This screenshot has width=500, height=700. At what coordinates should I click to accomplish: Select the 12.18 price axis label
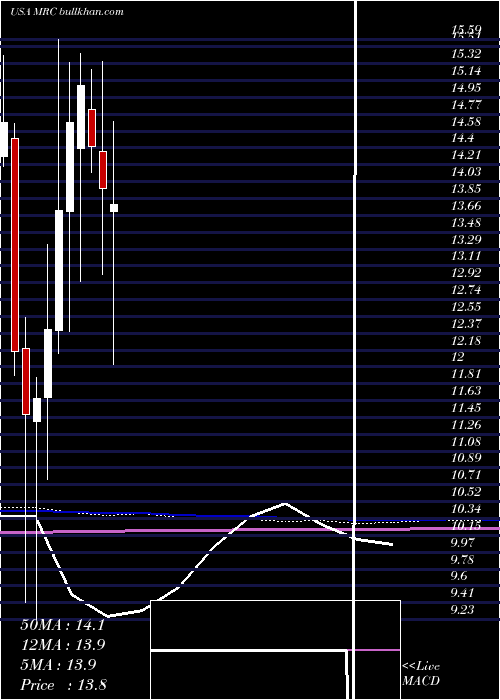[466, 341]
